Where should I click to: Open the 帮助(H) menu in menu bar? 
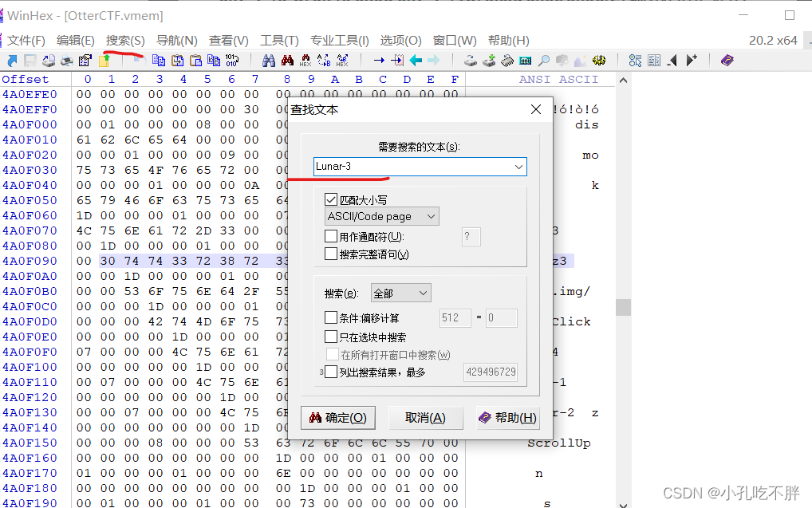509,41
